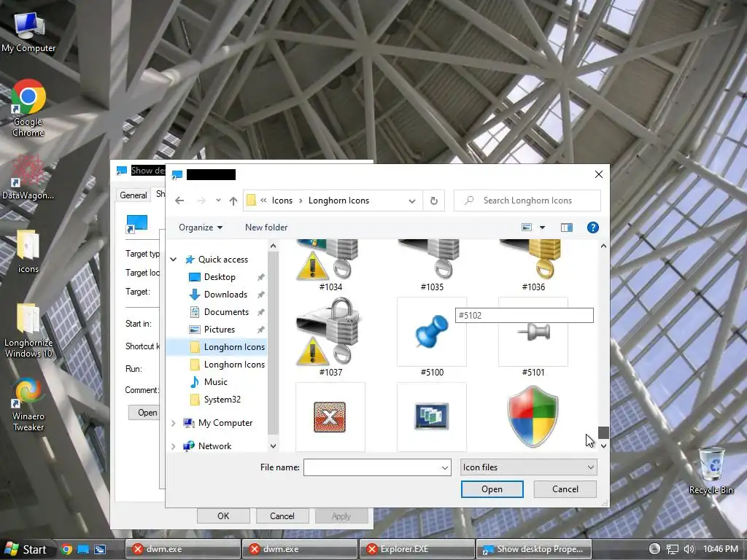This screenshot has width=747, height=560.
Task: Refresh the Longhorn Icons folder
Action: pyautogui.click(x=433, y=201)
